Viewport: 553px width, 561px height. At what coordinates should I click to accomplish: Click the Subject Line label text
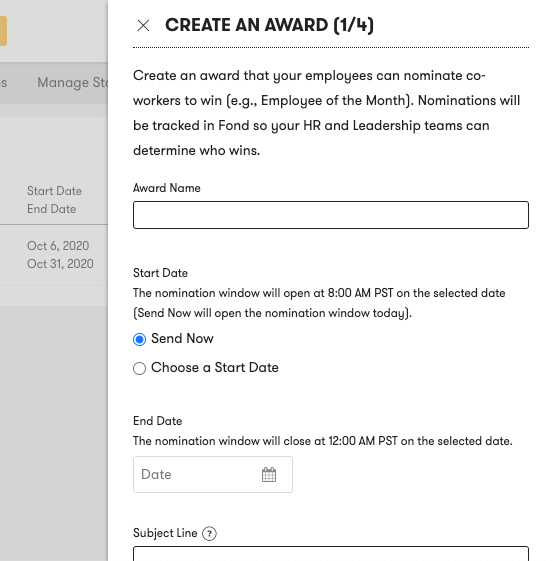[165, 533]
